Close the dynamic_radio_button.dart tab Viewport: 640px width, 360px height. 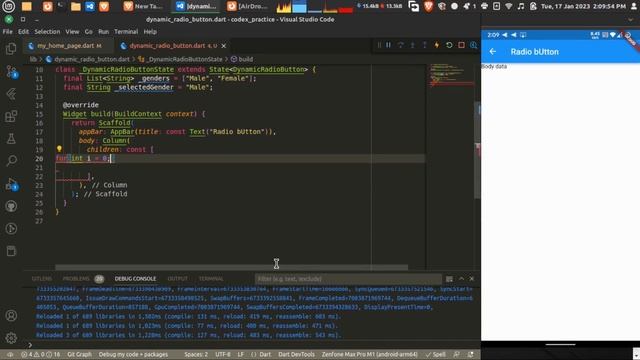pos(224,46)
